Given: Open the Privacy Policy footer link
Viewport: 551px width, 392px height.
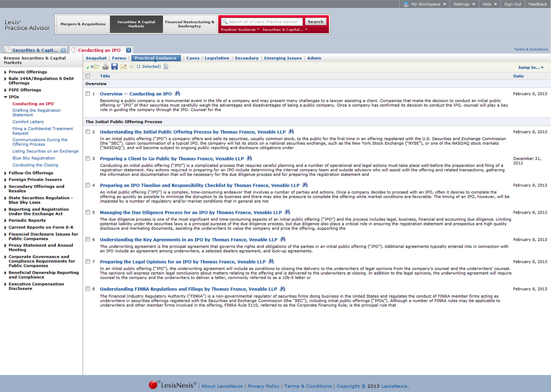Looking at the screenshot, I should point(263,386).
